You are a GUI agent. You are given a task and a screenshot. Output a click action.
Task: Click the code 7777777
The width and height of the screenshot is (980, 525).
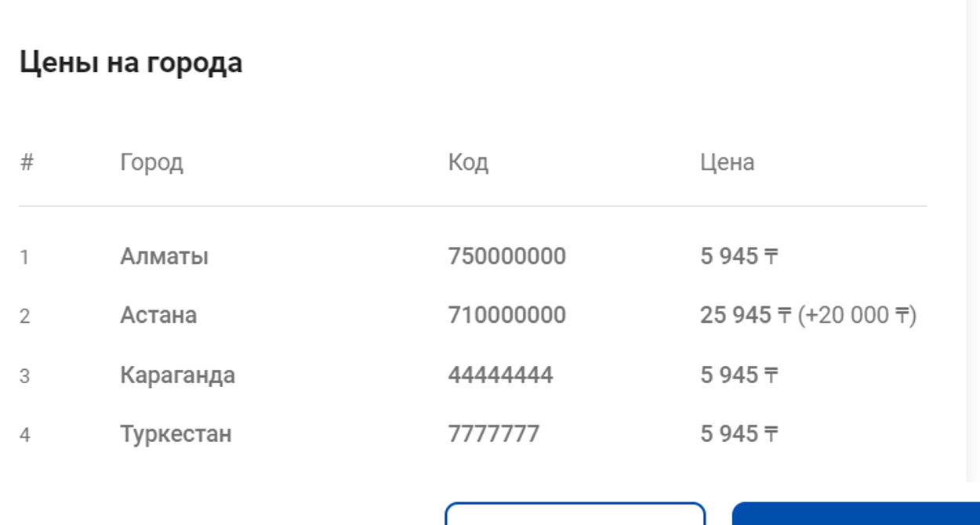coord(494,433)
